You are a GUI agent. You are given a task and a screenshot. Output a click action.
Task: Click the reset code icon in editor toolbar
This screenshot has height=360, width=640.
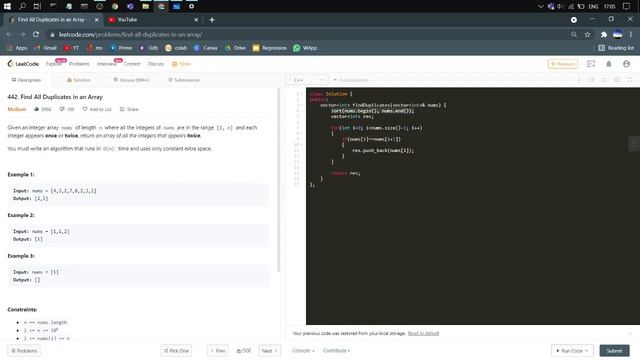[x=604, y=80]
